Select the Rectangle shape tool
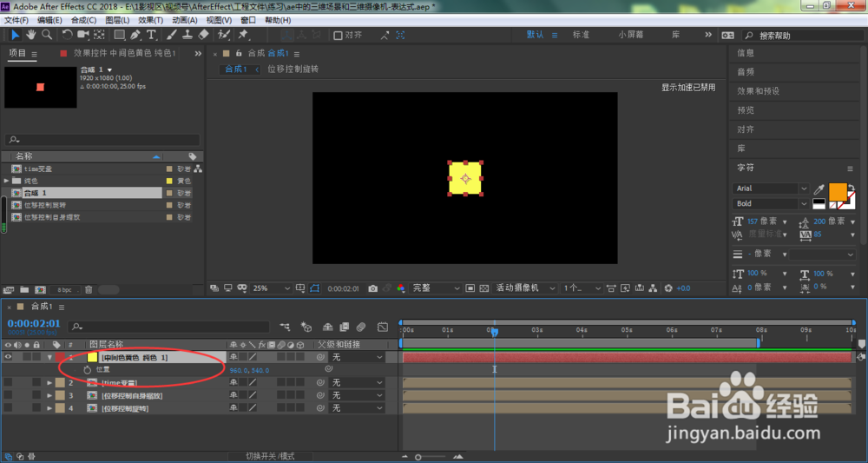Screen dimensions: 868x463 (119, 35)
